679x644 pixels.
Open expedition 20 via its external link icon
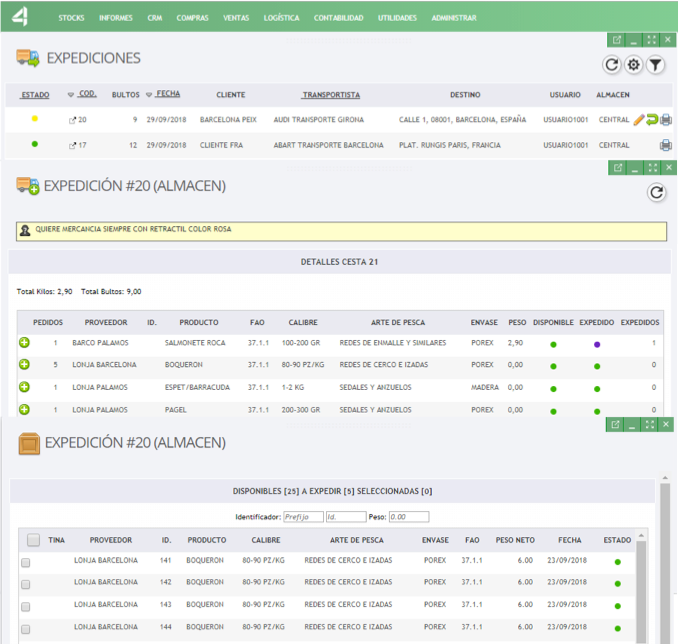[x=71, y=120]
